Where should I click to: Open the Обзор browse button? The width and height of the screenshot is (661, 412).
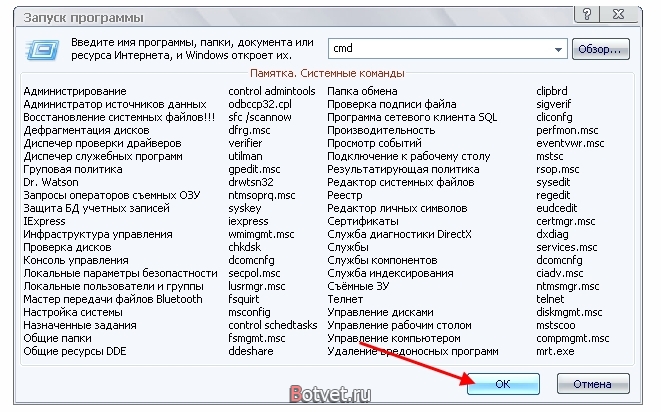point(600,49)
